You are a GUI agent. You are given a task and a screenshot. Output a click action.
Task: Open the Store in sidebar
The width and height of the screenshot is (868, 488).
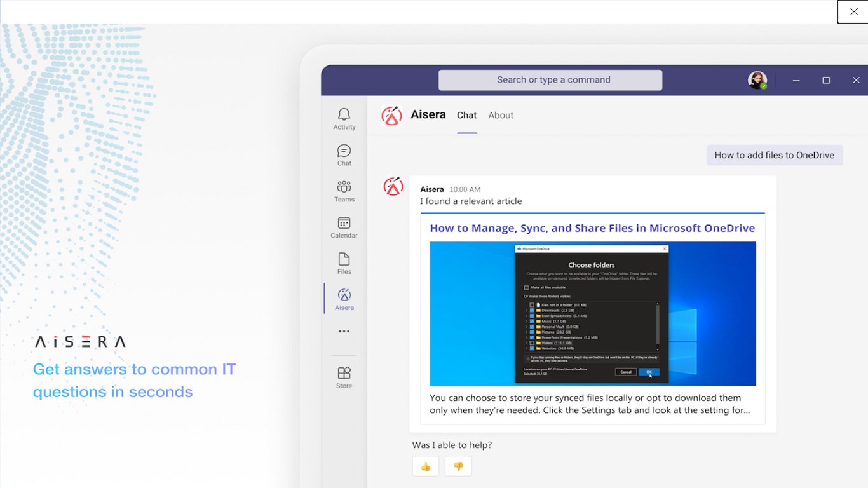coord(344,377)
